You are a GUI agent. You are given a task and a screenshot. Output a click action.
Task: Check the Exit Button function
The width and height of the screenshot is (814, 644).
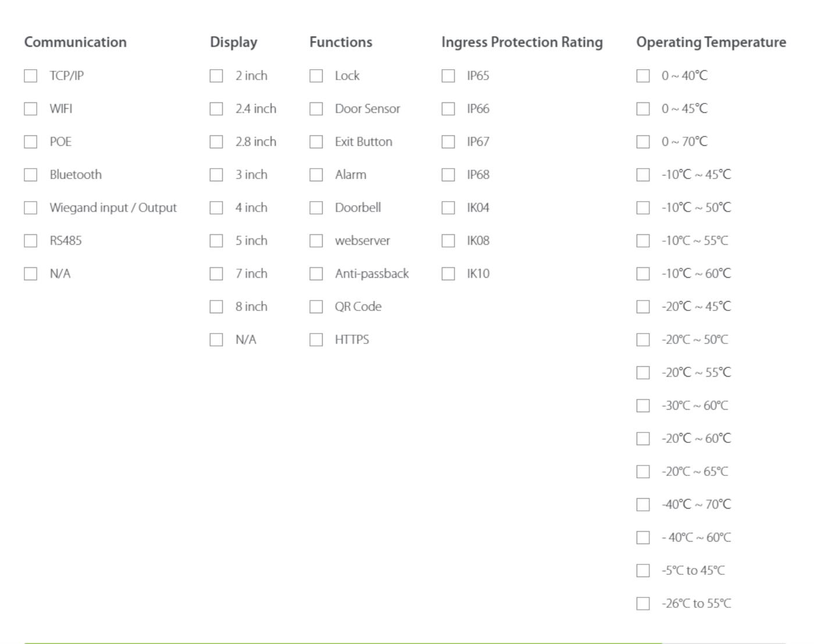click(x=316, y=142)
